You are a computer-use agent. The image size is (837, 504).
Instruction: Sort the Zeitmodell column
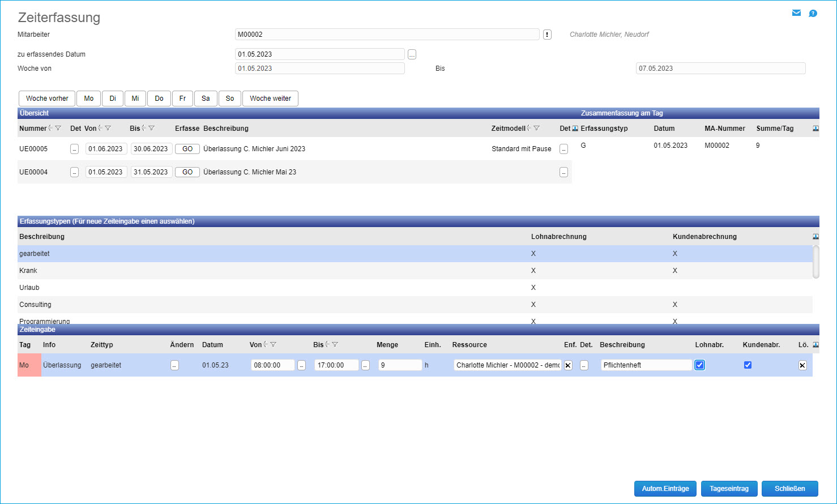pos(529,129)
